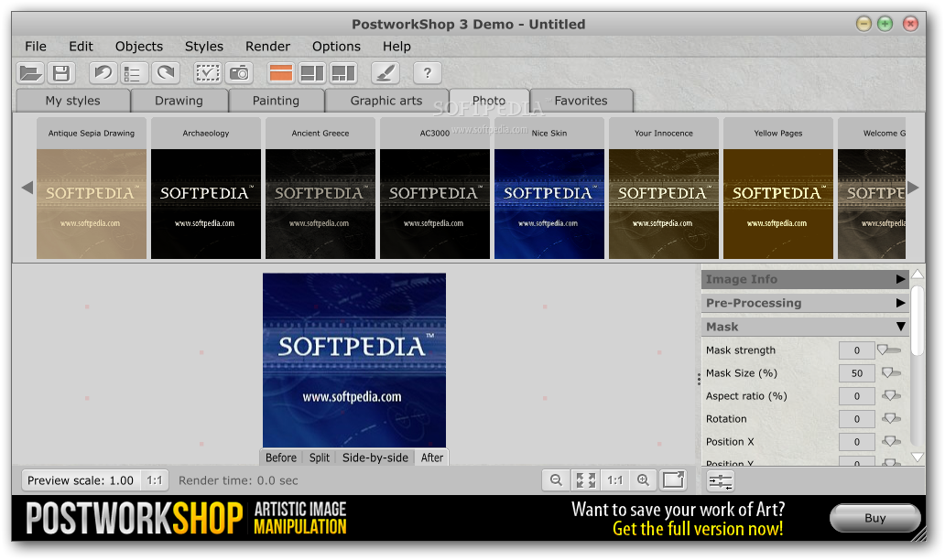
Task: Click the Rotation slider handle
Action: [890, 418]
